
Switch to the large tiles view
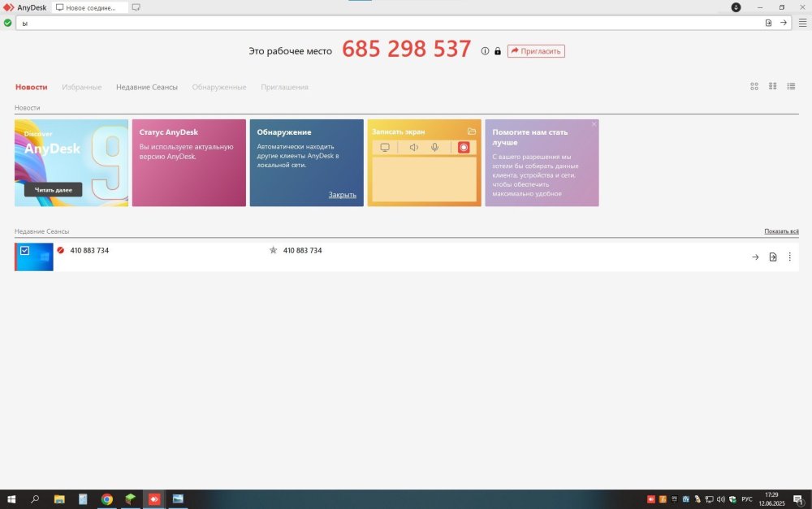tap(754, 87)
